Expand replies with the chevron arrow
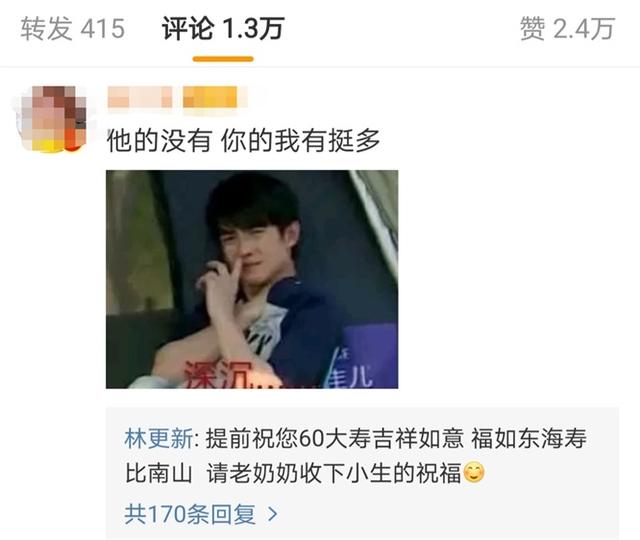640x540 pixels. tap(273, 514)
